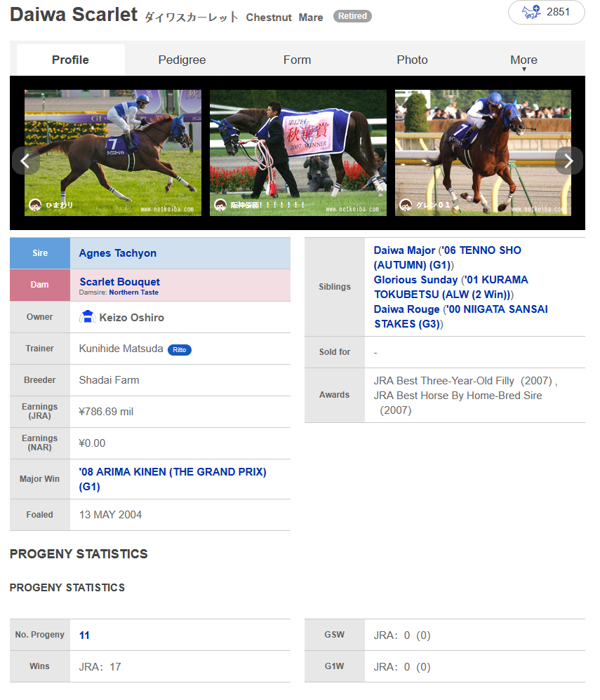Open sire Agnes Tachyon's page
This screenshot has width=600, height=700.
tap(117, 253)
